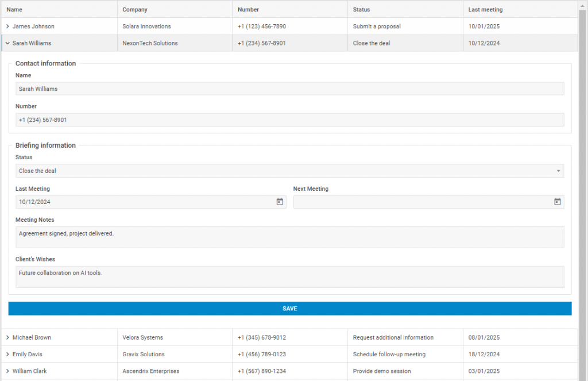Expand the Emily Davis row details
This screenshot has height=381, width=588.
pos(7,355)
